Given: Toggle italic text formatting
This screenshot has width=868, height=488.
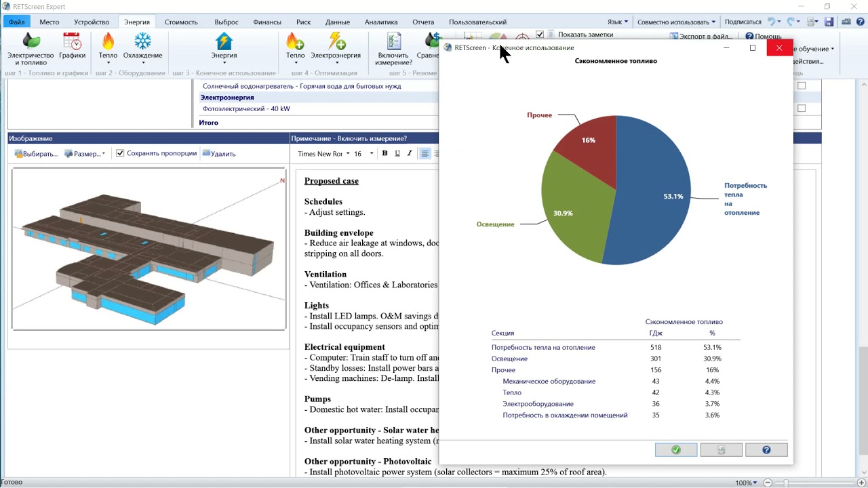Looking at the screenshot, I should (410, 154).
